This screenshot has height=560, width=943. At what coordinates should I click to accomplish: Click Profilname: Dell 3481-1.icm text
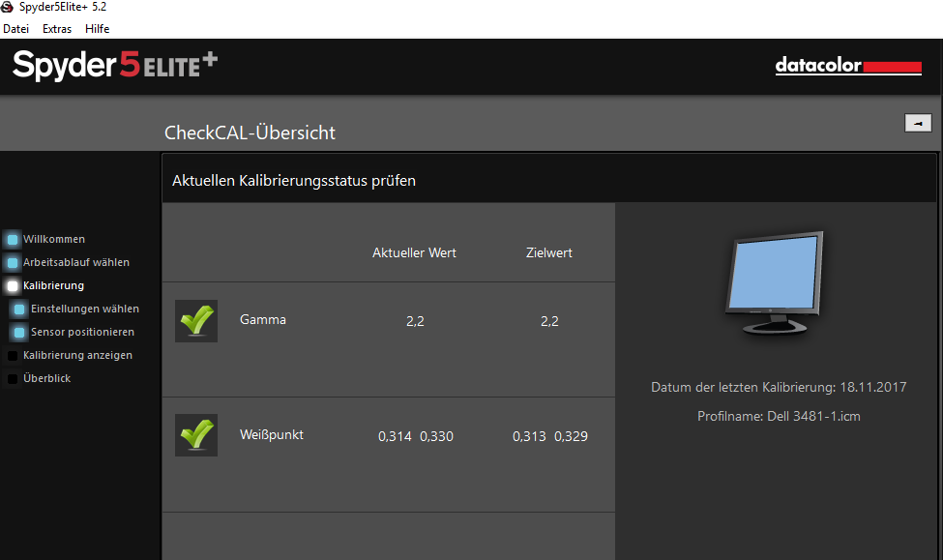tap(779, 416)
